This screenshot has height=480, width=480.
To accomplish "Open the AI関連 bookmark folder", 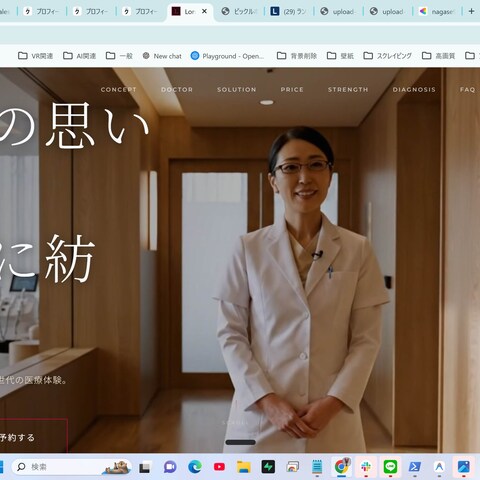I will point(80,56).
